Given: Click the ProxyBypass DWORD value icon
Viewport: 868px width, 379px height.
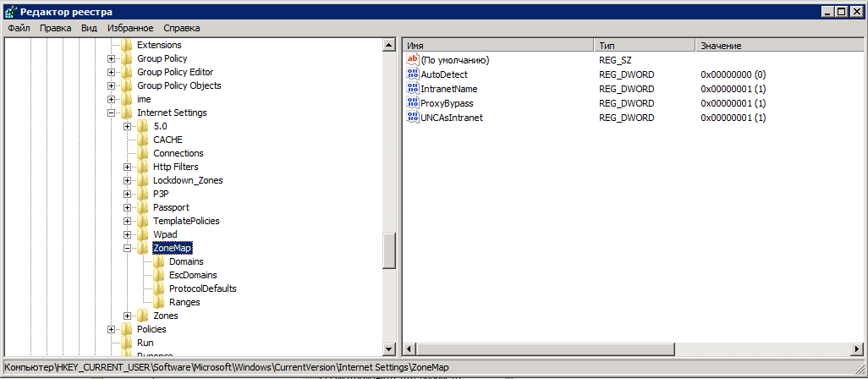Looking at the screenshot, I should pos(413,103).
